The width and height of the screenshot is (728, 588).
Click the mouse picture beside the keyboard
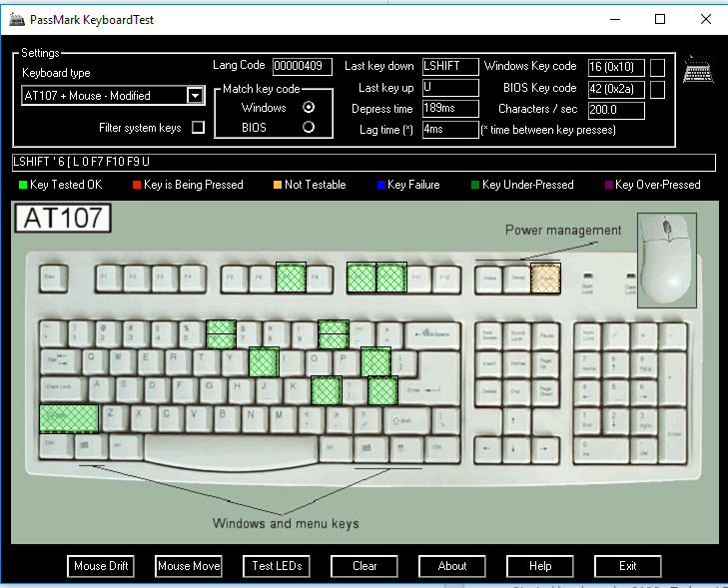pos(669,260)
